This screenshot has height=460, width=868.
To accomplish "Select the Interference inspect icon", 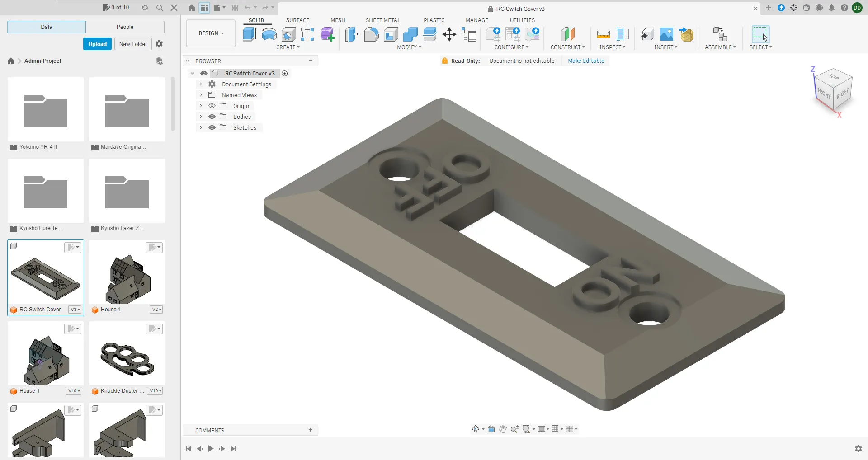I will (623, 34).
